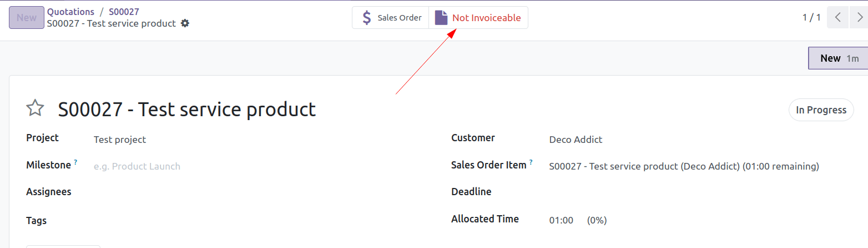Toggle the In Progress state badge
Screen dimensions: 868x248
tap(821, 110)
